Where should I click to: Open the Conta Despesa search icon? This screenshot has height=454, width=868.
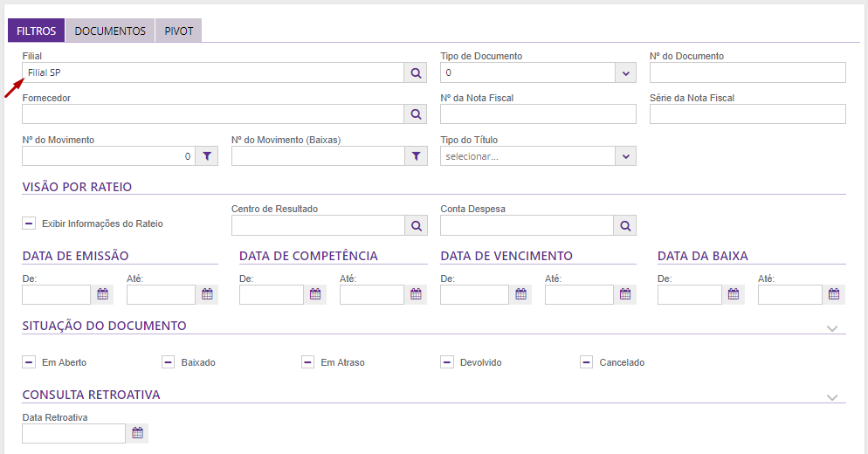click(x=625, y=226)
